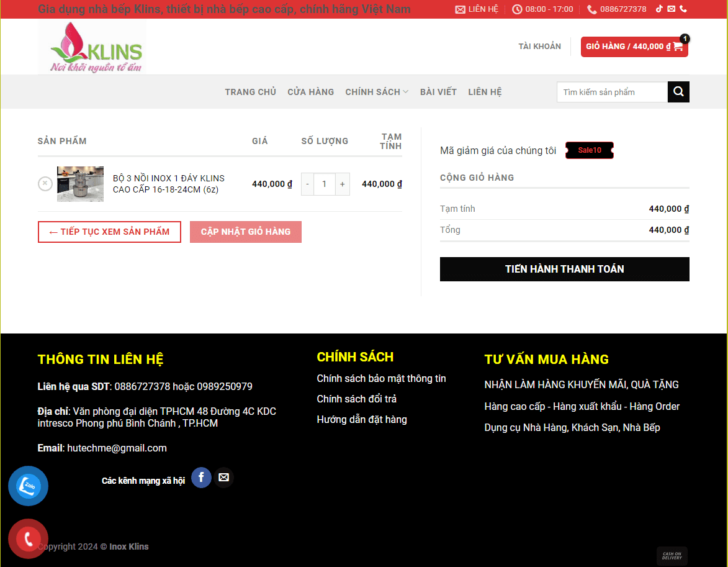Open the TRANG CHỦ menu item
This screenshot has width=728, height=567.
coord(250,92)
